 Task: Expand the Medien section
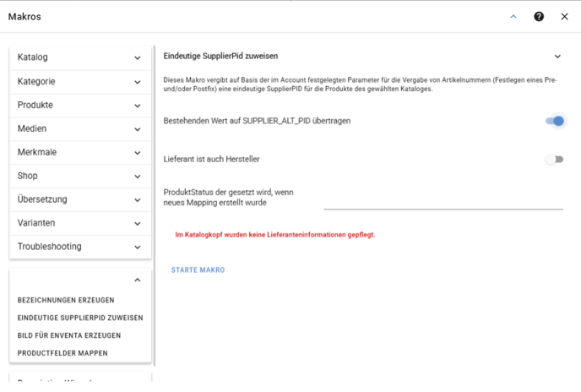pyautogui.click(x=80, y=129)
